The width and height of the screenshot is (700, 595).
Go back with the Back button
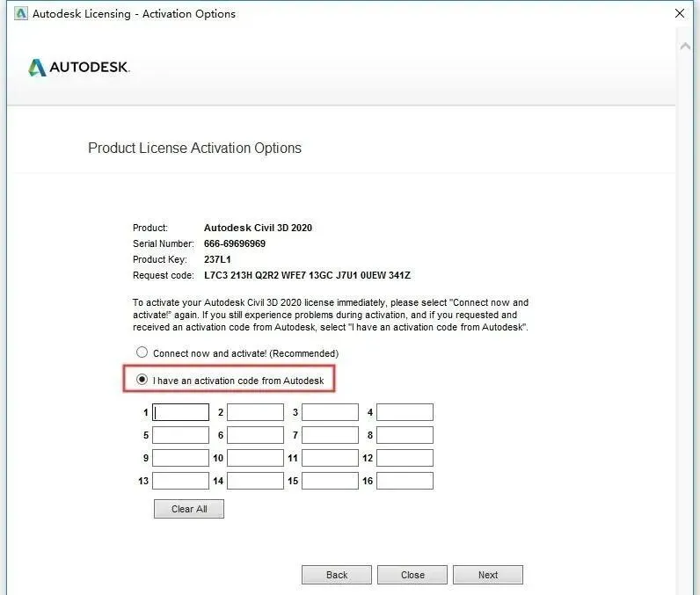[337, 575]
